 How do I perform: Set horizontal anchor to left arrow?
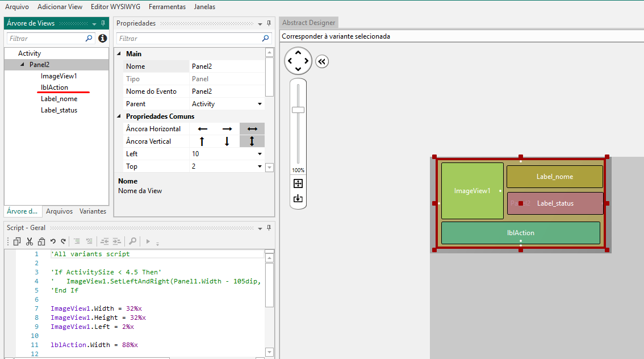pyautogui.click(x=202, y=129)
